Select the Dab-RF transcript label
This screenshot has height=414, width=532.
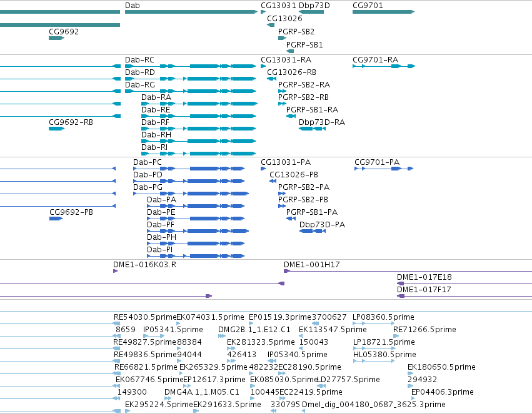[155, 122]
